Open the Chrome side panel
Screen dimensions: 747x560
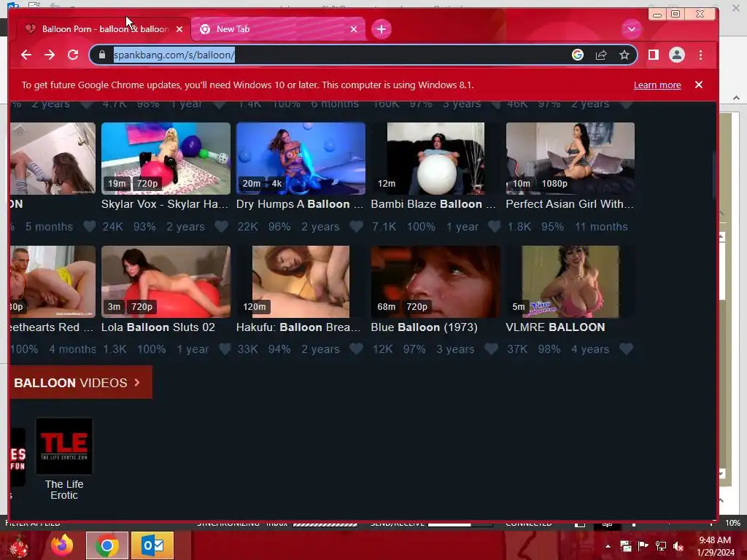(x=653, y=55)
